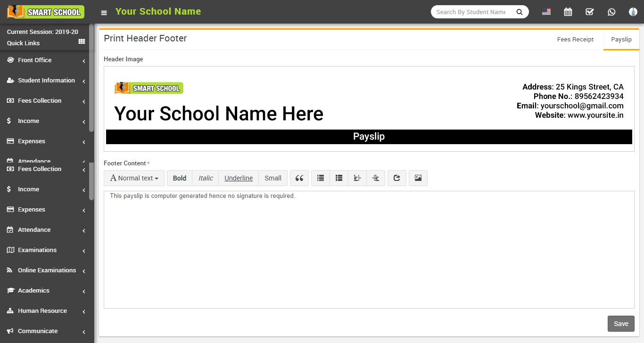Screen dimensions: 644x343
Task: Open the WhatsApp chat icon
Action: point(611,12)
